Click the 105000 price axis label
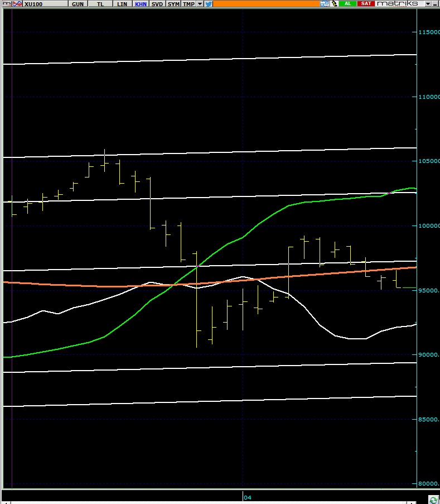Image resolution: width=440 pixels, height=504 pixels. pyautogui.click(x=429, y=161)
